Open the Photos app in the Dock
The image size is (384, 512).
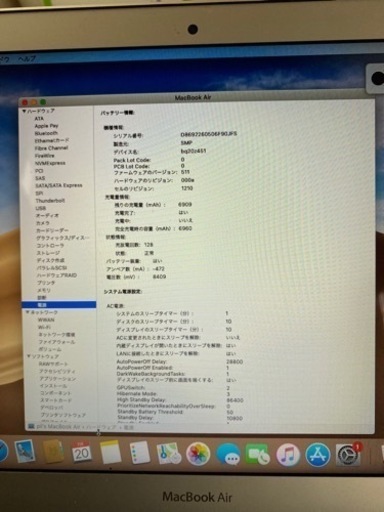[x=198, y=454]
